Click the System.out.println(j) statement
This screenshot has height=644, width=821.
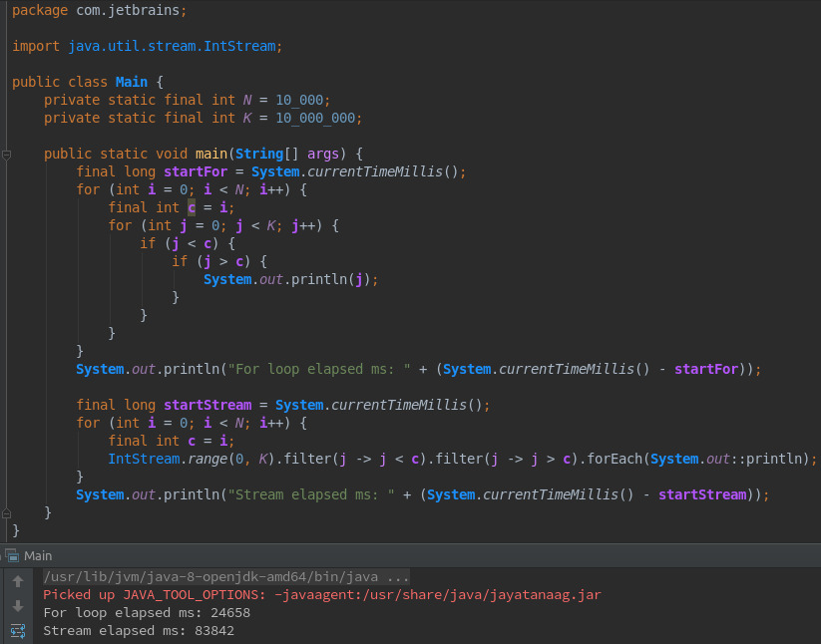click(x=291, y=279)
